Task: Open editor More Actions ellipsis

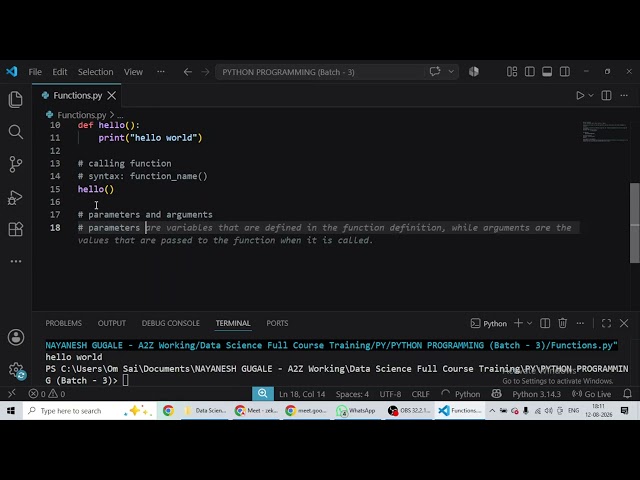Action: point(624,96)
